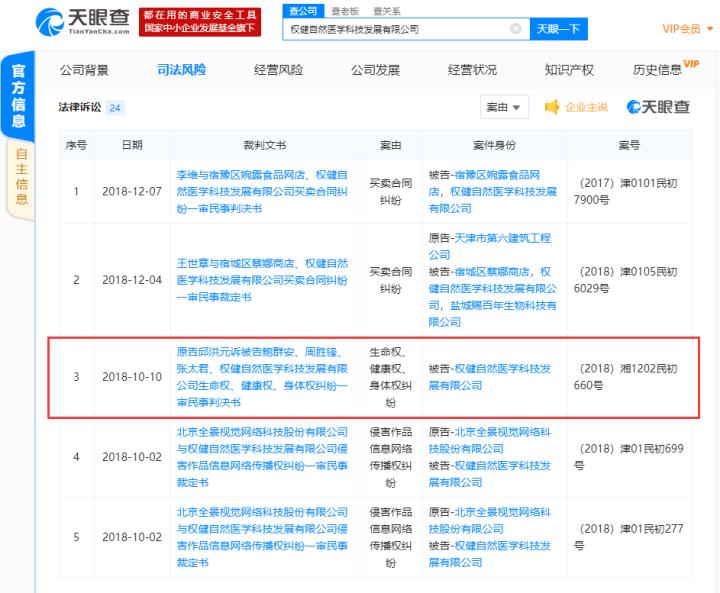
Task: Open the VIP会员 dropdown
Action: pos(687,29)
